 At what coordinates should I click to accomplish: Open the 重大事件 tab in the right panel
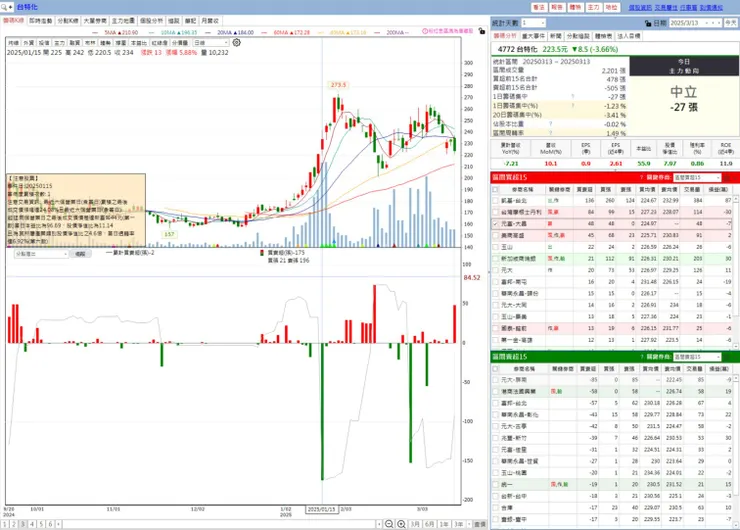pos(533,36)
